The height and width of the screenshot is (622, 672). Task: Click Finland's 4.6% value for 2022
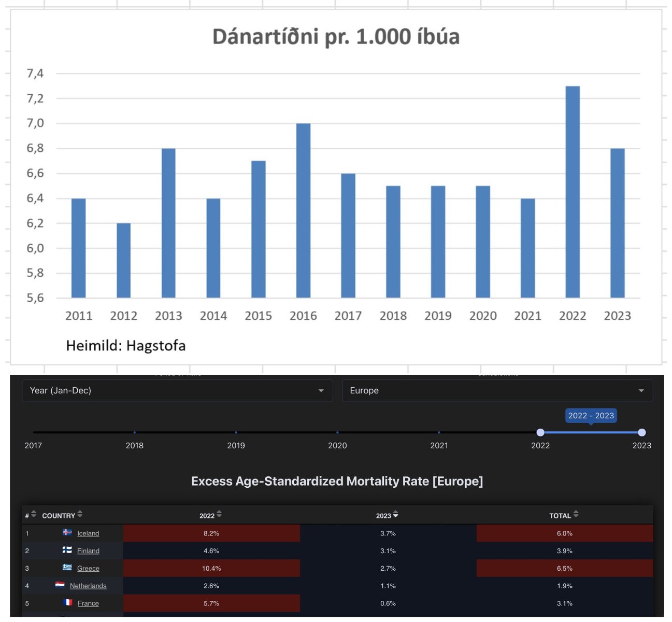pyautogui.click(x=211, y=551)
